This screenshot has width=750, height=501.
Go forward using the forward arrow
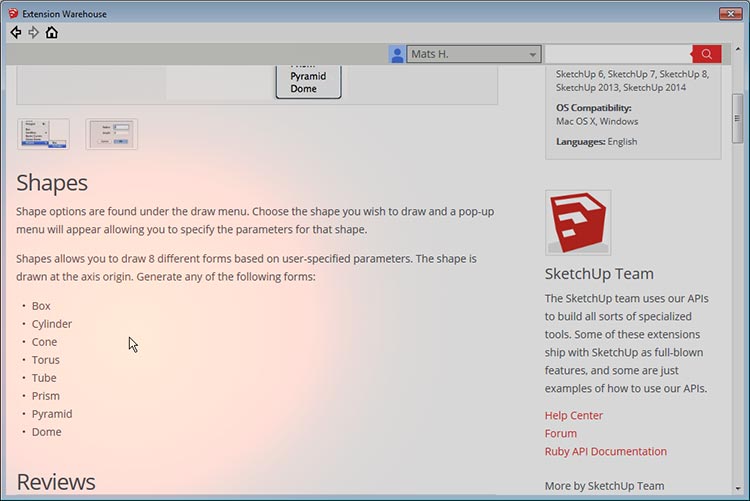[x=33, y=33]
